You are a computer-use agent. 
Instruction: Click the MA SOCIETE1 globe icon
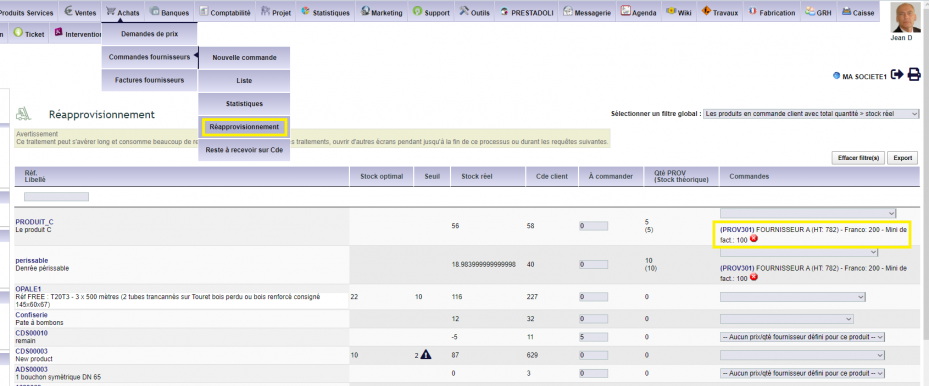[836, 76]
